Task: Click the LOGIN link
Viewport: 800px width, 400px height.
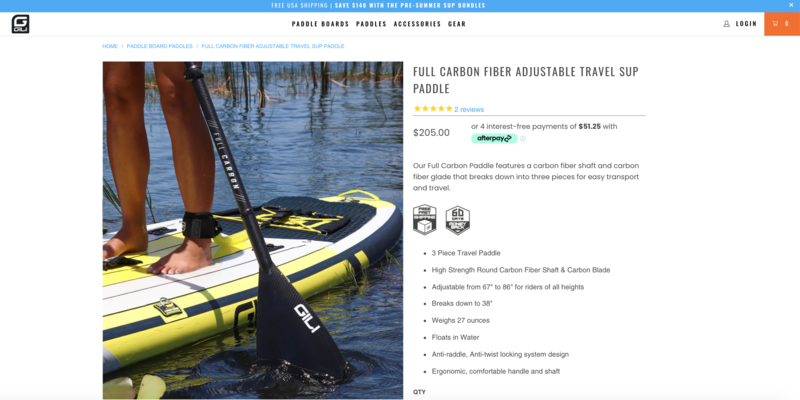Action: pyautogui.click(x=746, y=24)
